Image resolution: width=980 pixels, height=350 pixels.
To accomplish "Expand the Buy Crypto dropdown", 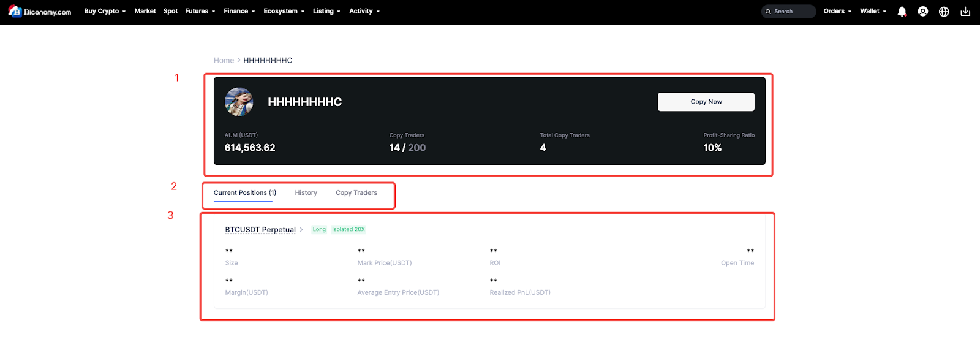I will click(105, 11).
